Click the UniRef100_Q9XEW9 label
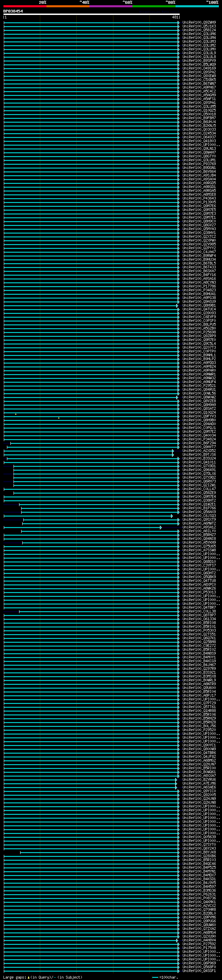Image resolution: width=222 pixels, height=980 pixels. pyautogui.click(x=199, y=76)
